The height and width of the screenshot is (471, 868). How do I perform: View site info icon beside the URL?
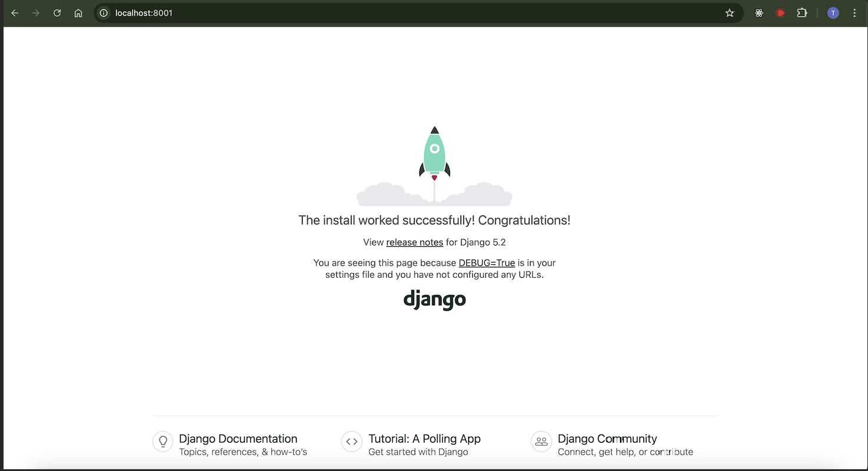[104, 13]
